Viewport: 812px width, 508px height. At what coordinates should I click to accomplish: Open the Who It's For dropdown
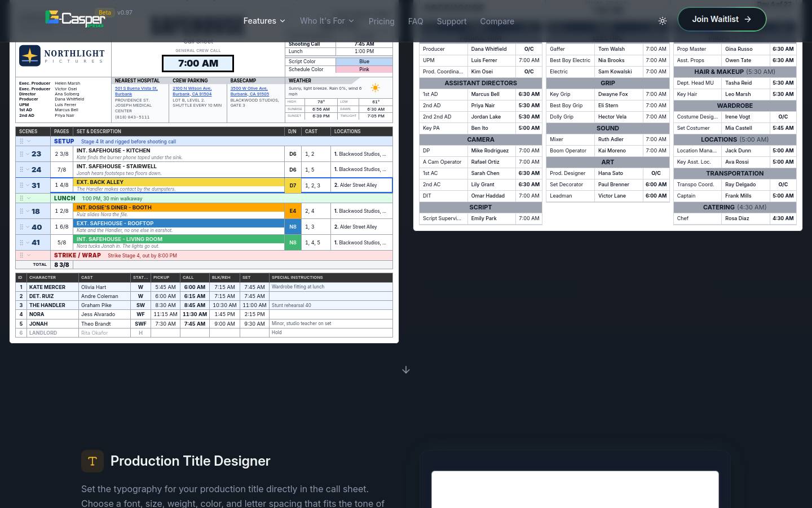327,21
